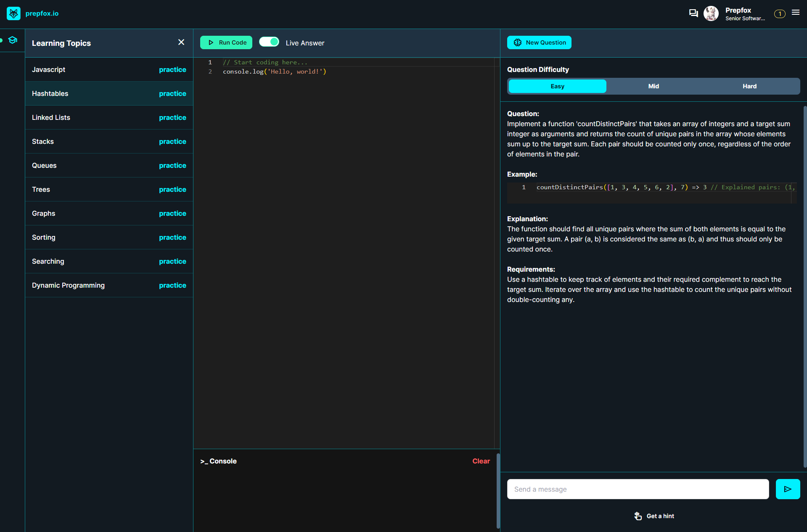The width and height of the screenshot is (807, 532).
Task: Click the Send a message input field
Action: [x=638, y=489]
